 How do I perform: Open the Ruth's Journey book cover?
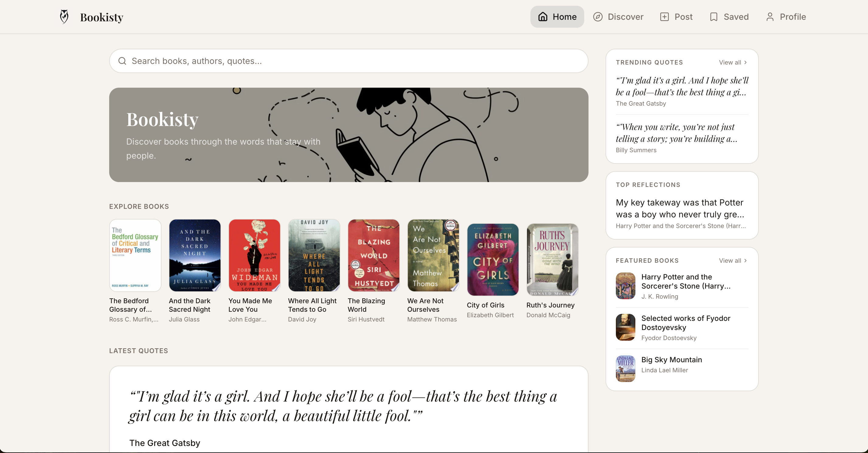[x=552, y=259]
